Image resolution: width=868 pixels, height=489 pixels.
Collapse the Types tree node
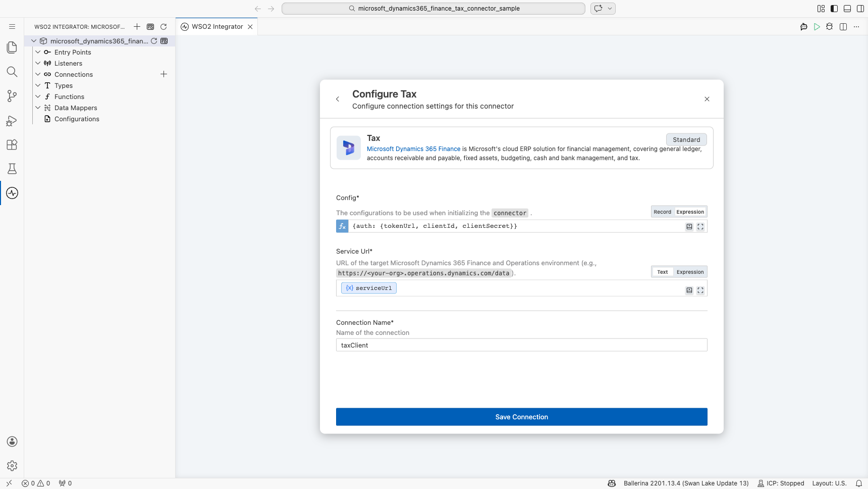[x=38, y=85]
